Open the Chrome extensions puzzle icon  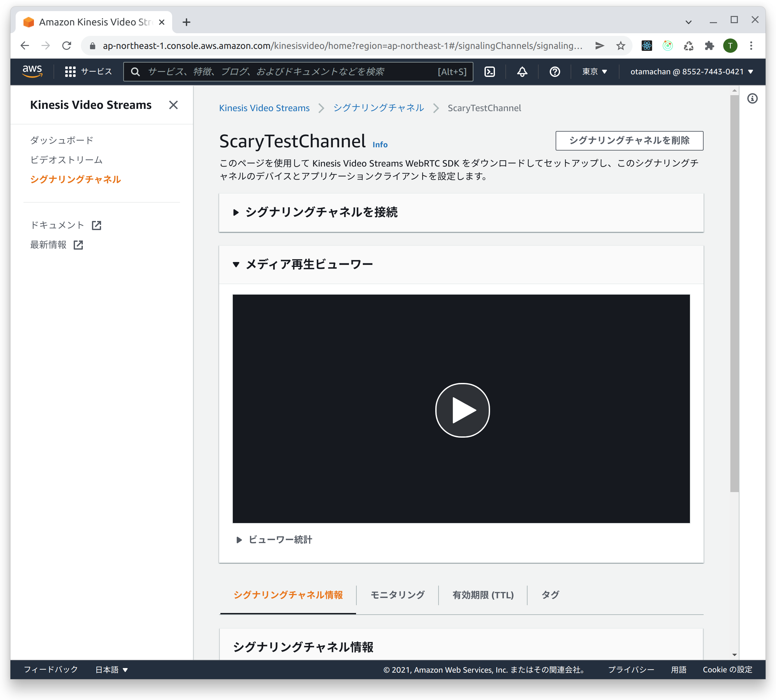coord(709,46)
